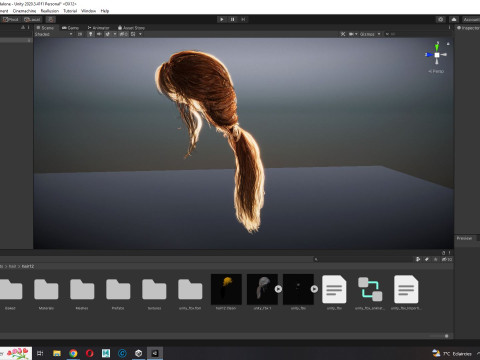Select the Inspector tab
Viewport: 480px width, 360px height.
coord(468,28)
